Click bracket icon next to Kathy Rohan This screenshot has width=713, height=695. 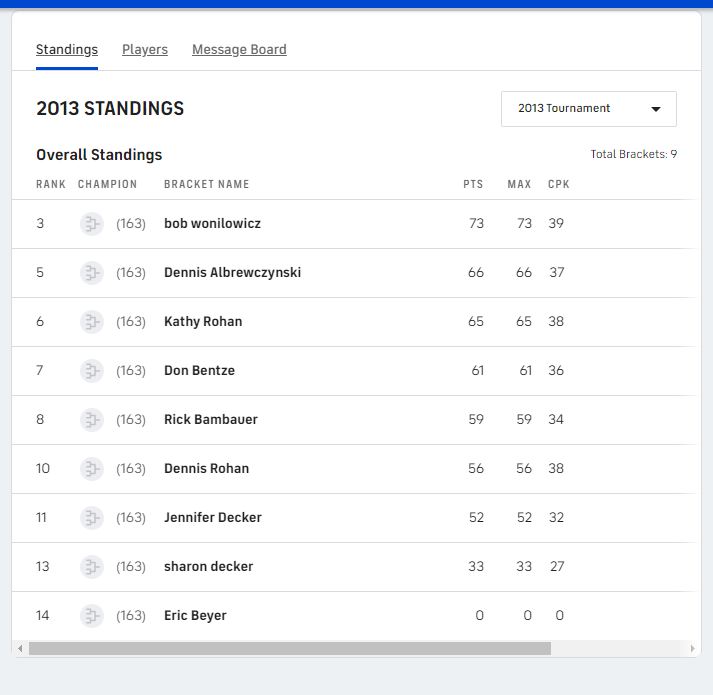[92, 322]
